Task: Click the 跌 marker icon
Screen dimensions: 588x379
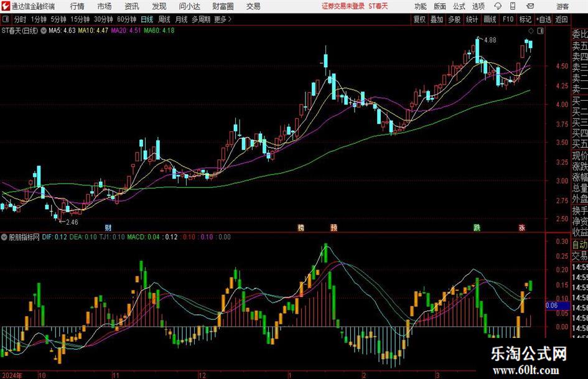Action: [x=477, y=227]
